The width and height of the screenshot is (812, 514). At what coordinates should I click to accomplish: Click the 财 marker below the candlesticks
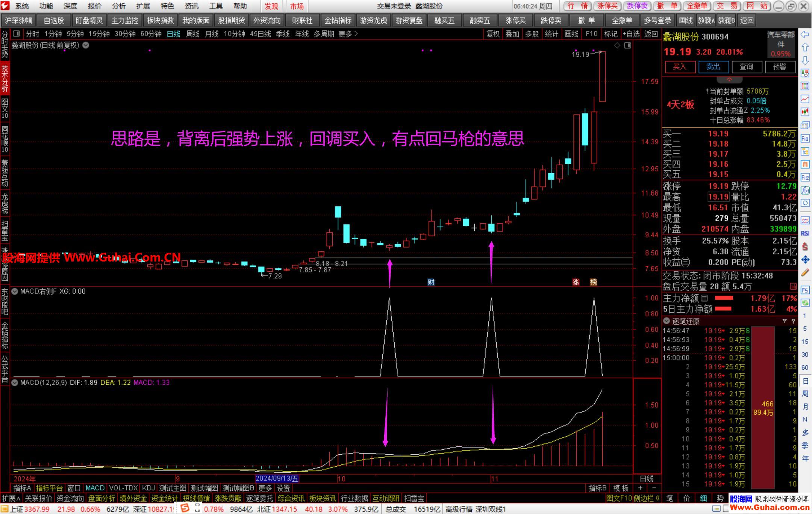pos(431,282)
